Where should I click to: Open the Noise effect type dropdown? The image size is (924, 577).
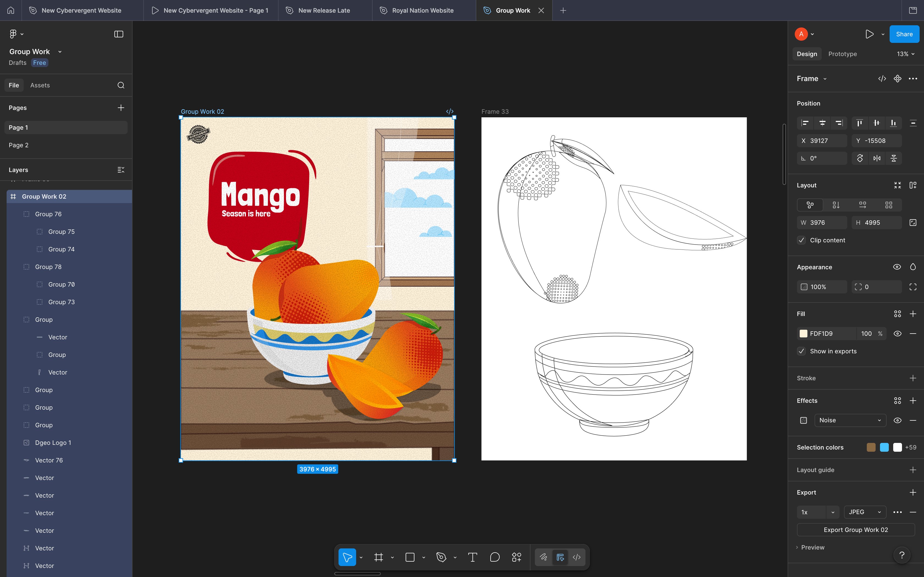[850, 420]
